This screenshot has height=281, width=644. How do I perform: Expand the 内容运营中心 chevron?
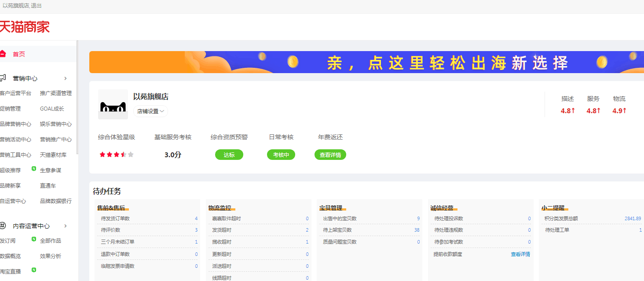[66, 226]
